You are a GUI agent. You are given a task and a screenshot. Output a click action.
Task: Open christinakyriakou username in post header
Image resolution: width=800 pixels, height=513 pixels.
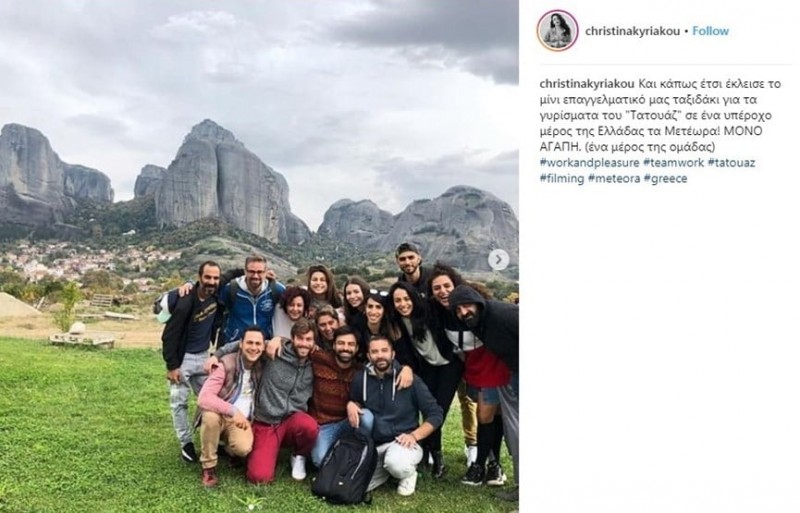point(632,31)
